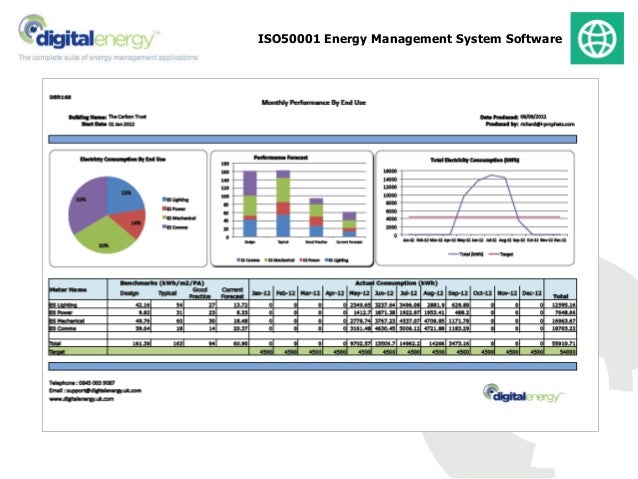
Task: Select the blue Lighting slice of the pie chart
Action: pos(123,196)
